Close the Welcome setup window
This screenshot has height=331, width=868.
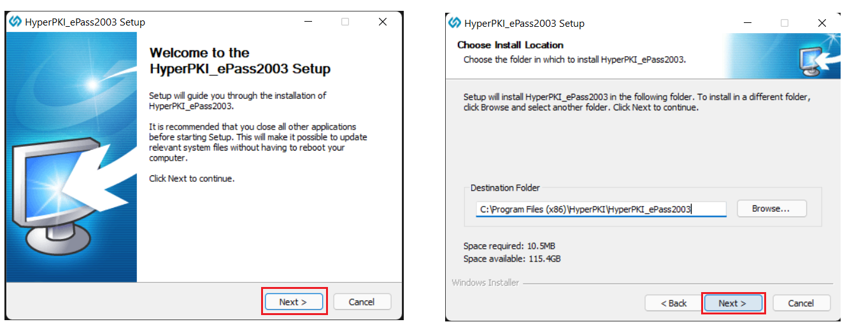pyautogui.click(x=382, y=22)
